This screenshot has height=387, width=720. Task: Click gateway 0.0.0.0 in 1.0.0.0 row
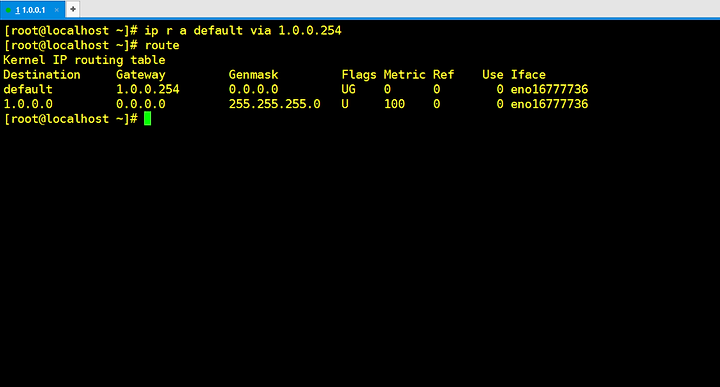[141, 104]
